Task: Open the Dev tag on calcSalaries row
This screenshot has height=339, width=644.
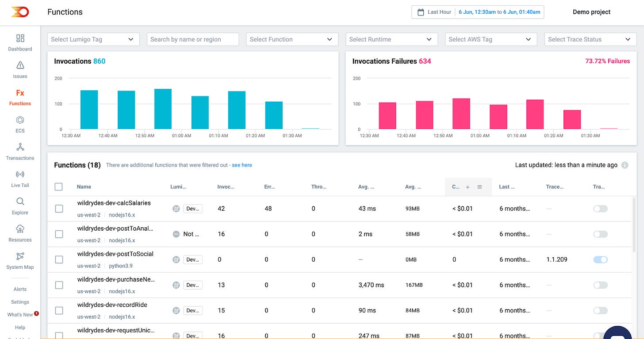Action: [x=193, y=209]
